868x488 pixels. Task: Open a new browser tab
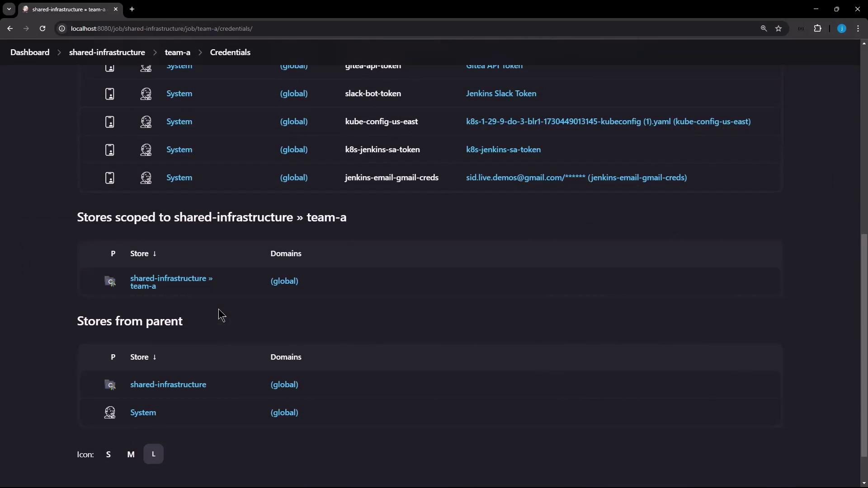pos(132,9)
